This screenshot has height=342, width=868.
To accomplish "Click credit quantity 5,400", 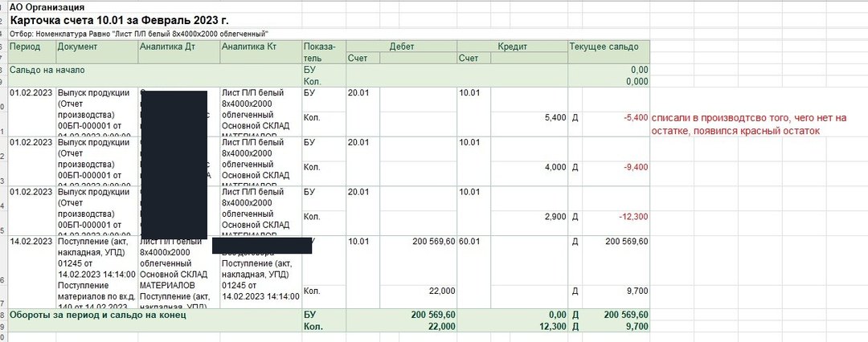I will coord(556,118).
